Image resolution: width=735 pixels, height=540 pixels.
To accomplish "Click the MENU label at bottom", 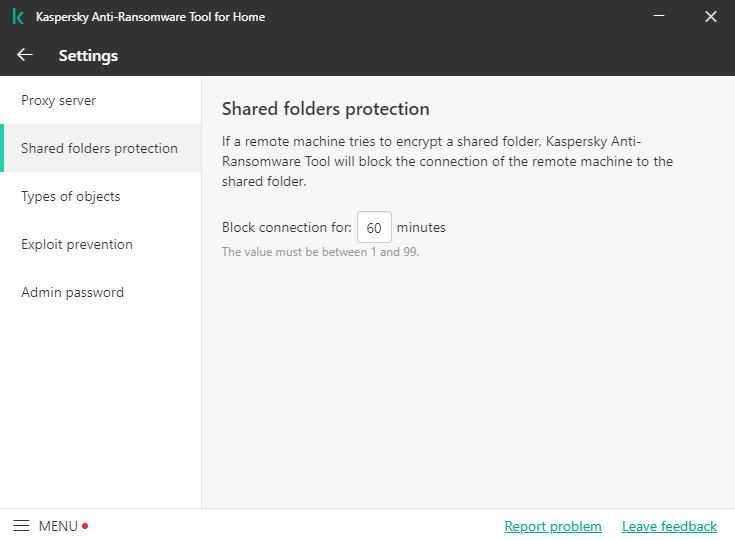I will 58,526.
